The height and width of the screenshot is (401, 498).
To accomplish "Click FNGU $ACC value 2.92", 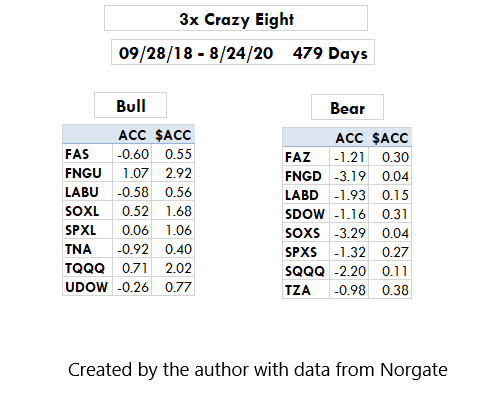I will [x=173, y=172].
